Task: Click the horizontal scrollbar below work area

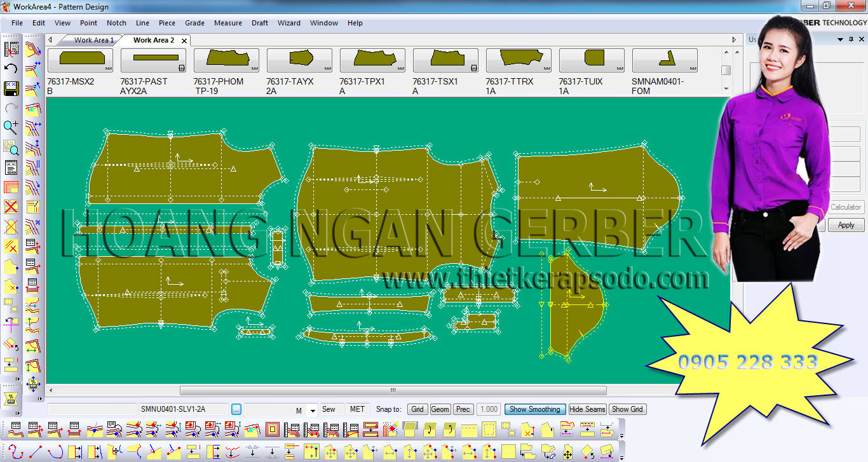Action: tap(393, 390)
